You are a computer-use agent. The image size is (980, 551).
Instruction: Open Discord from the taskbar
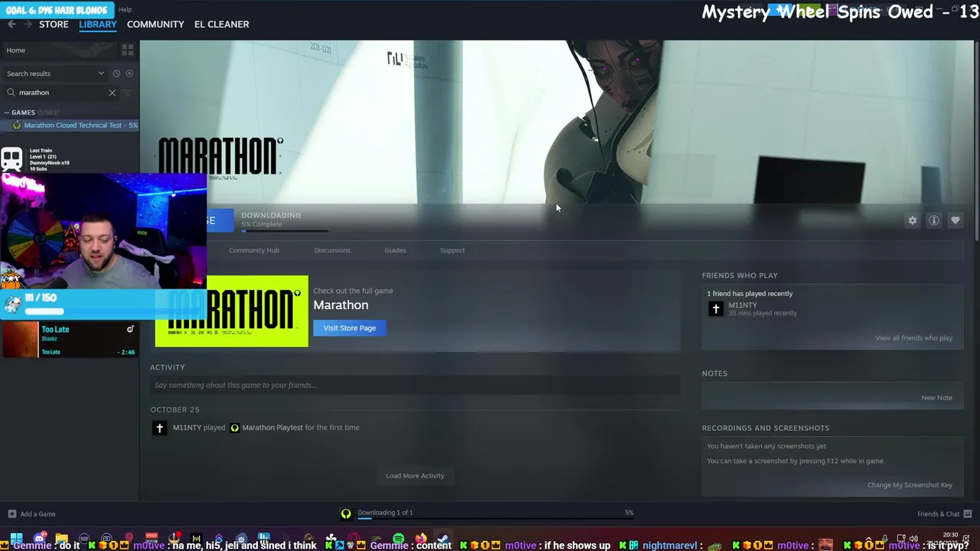[x=39, y=539]
